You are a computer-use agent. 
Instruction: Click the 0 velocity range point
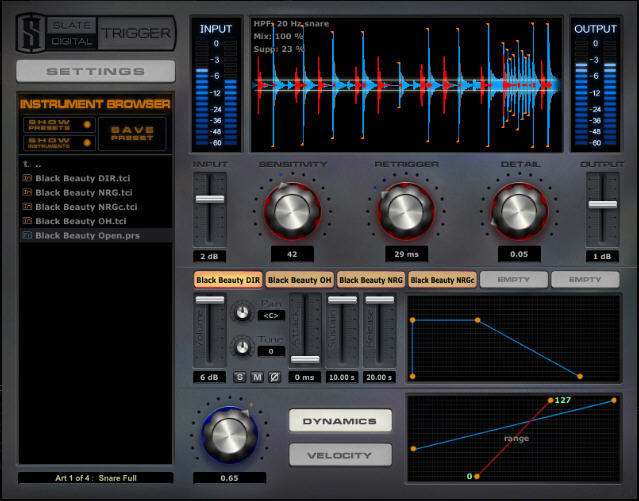pos(477,476)
